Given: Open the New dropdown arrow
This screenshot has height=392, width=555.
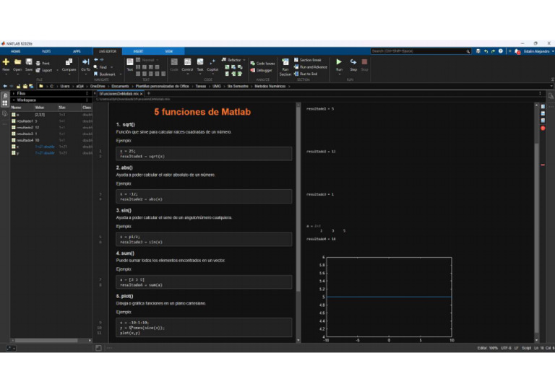Looking at the screenshot, I should click(x=6, y=74).
